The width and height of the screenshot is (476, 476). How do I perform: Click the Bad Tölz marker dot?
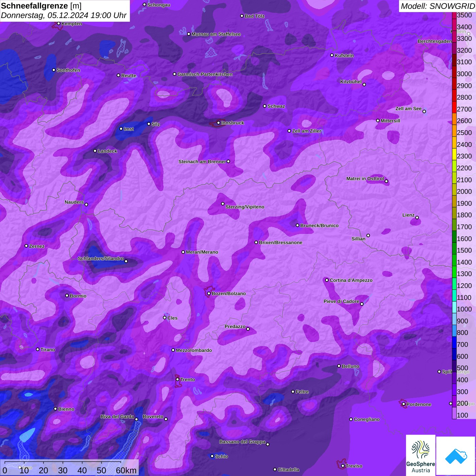pos(242,16)
